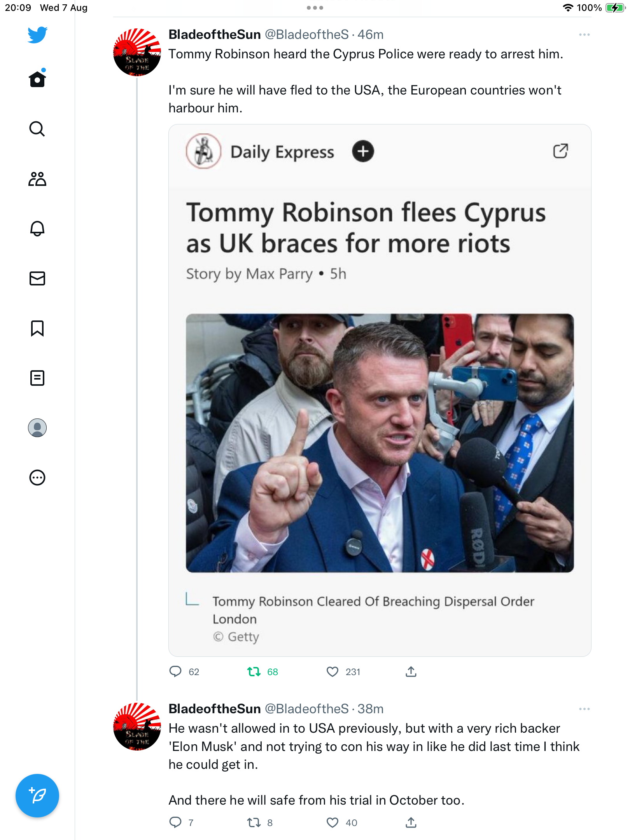
Task: Go to Home tab in sidebar
Action: click(37, 79)
